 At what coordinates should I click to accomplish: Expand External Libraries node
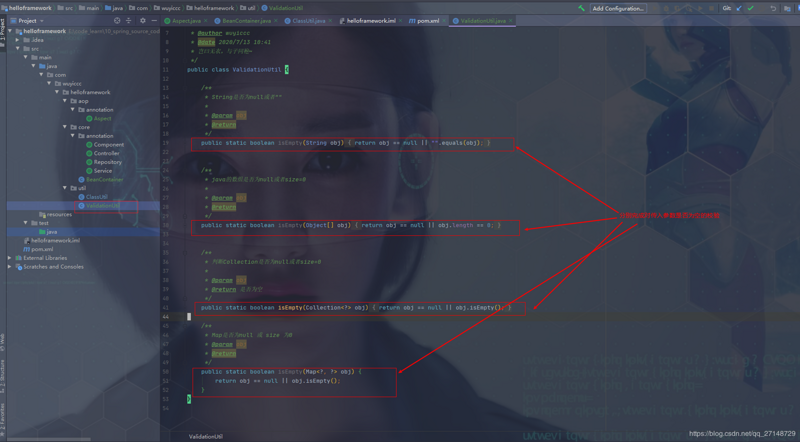10,258
